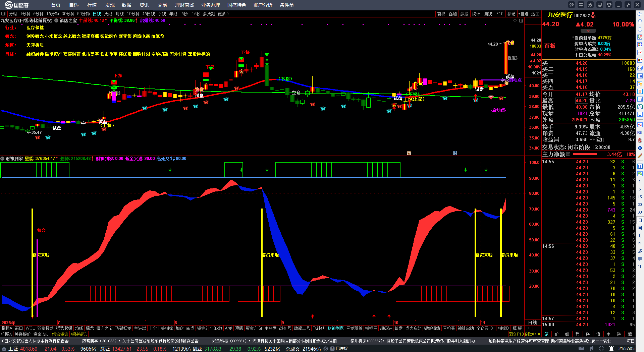Select the 笔 tick detail tab
This screenshot has height=352, width=644.
(546, 334)
